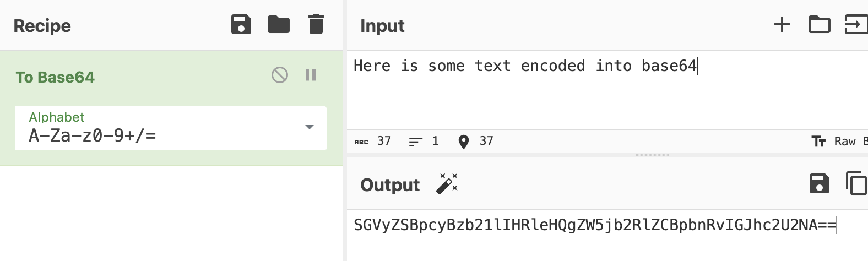Save the output to a file
868x261 pixels.
tap(820, 183)
